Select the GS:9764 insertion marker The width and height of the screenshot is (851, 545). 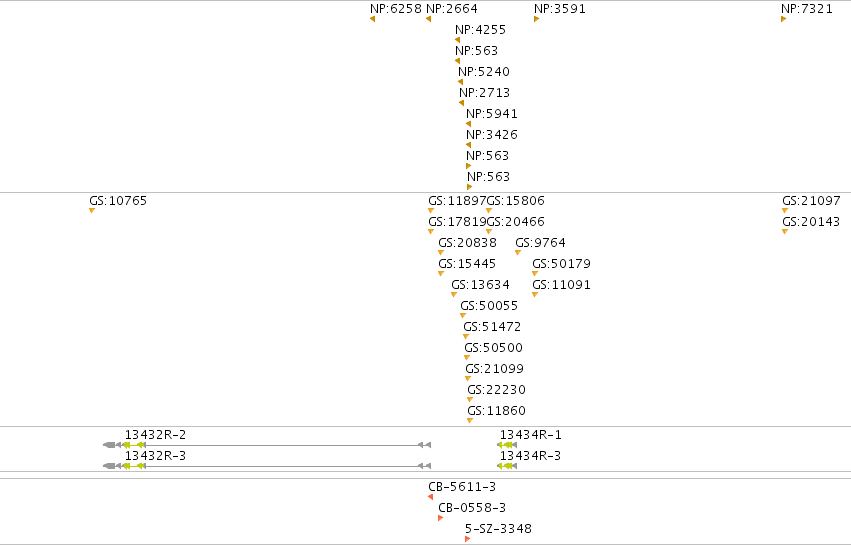point(518,252)
